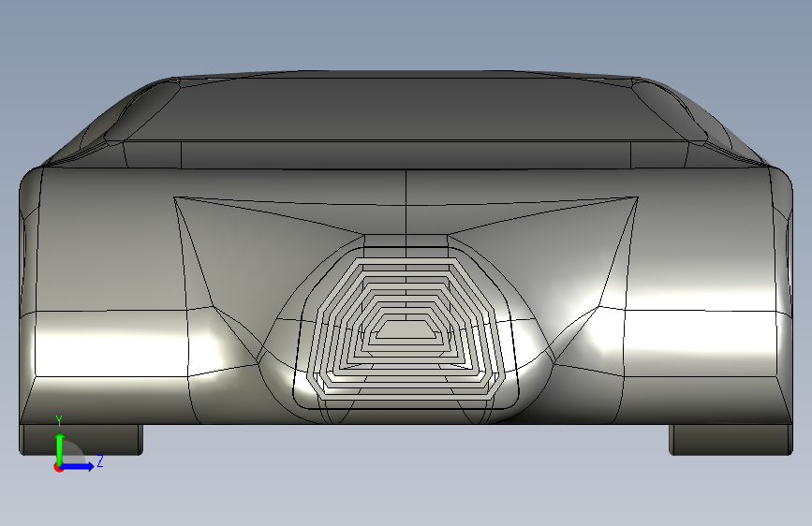This screenshot has height=526, width=812.
Task: Click the green Y axis of the orientation triad
Action: tap(60, 448)
